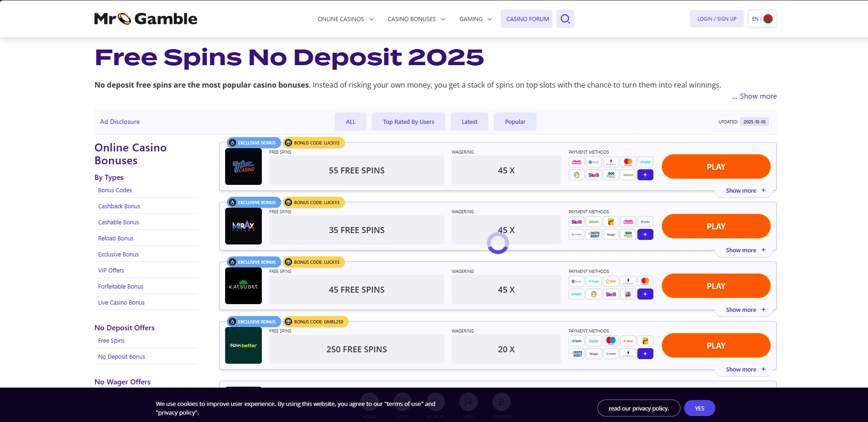Click the Skrill payment icon in 55 Free Spins row
The width and height of the screenshot is (868, 422).
coord(594,175)
